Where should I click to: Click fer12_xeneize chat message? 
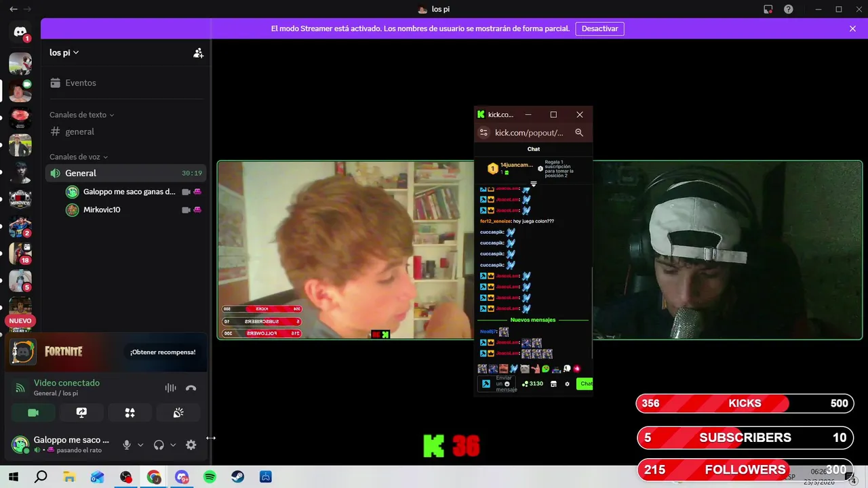click(x=517, y=221)
